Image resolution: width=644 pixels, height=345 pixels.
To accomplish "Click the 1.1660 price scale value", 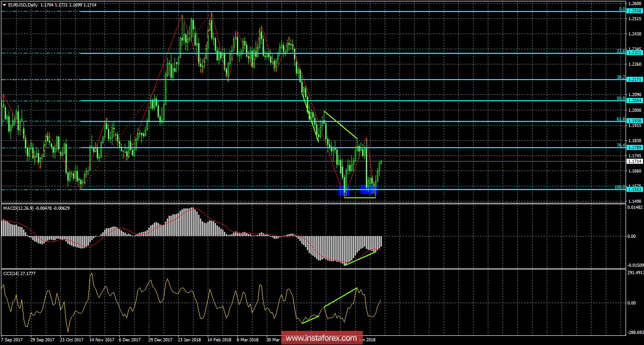I will (635, 171).
